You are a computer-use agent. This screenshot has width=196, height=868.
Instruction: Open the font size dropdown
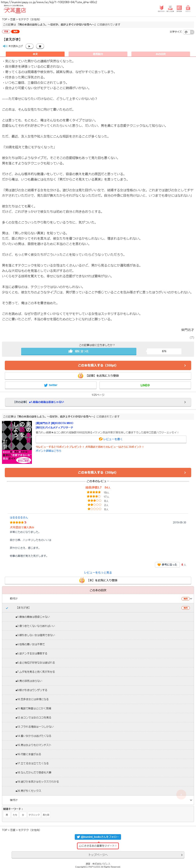[188, 32]
